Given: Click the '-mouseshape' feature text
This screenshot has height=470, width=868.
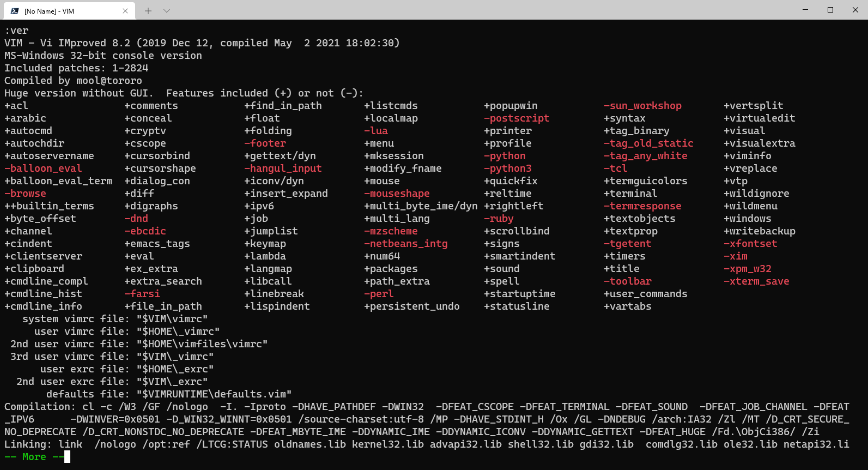Looking at the screenshot, I should pos(397,194).
